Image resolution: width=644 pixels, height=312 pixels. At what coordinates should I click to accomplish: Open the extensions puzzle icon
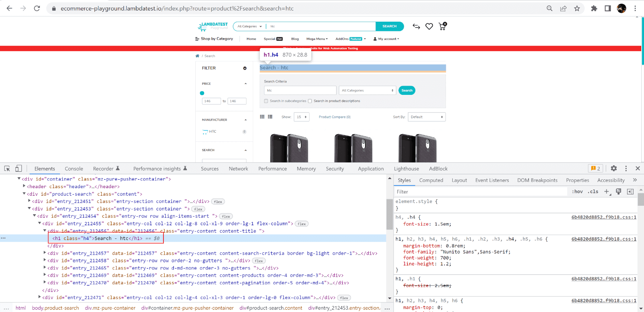tap(594, 8)
